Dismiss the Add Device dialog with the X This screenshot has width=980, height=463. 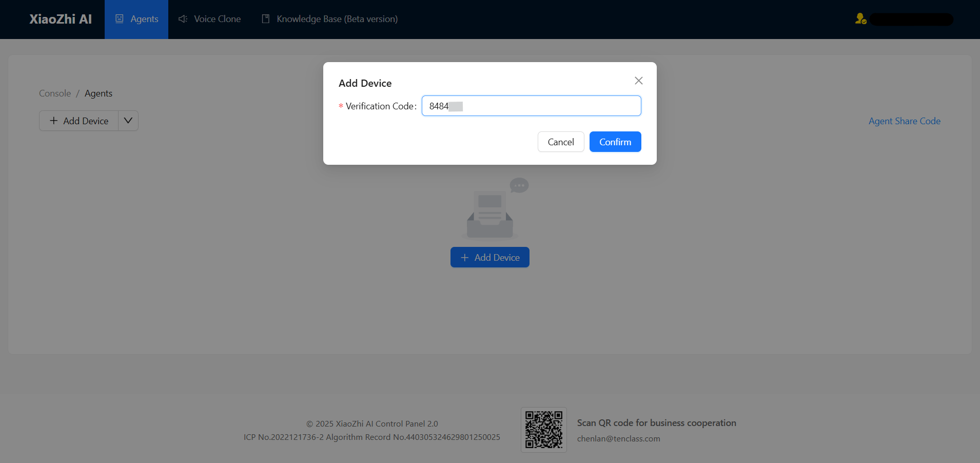point(638,81)
